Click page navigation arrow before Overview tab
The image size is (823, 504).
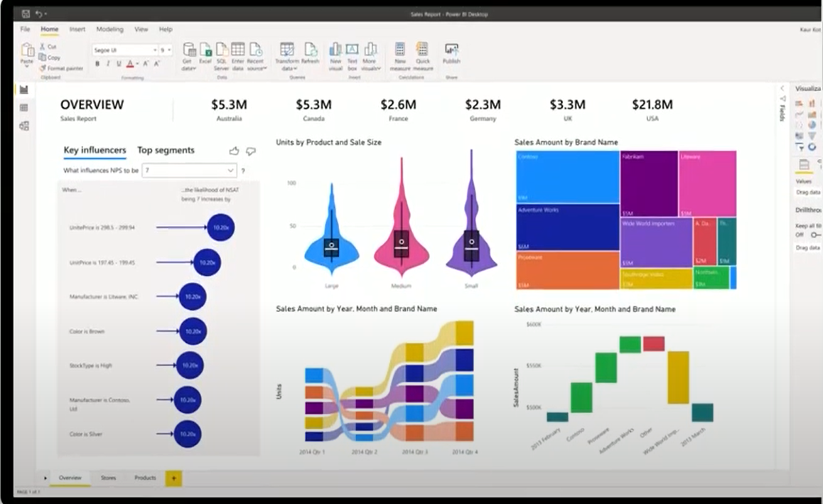[x=45, y=478]
